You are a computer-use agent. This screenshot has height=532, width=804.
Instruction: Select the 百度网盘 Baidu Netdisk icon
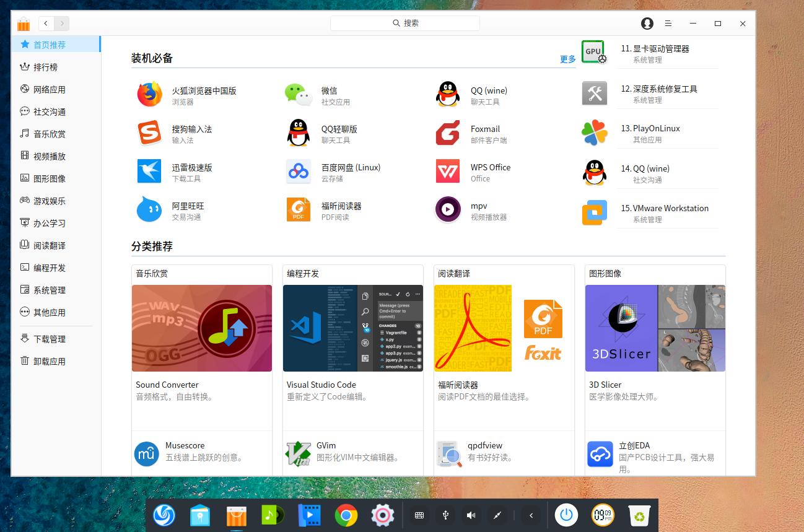(298, 172)
